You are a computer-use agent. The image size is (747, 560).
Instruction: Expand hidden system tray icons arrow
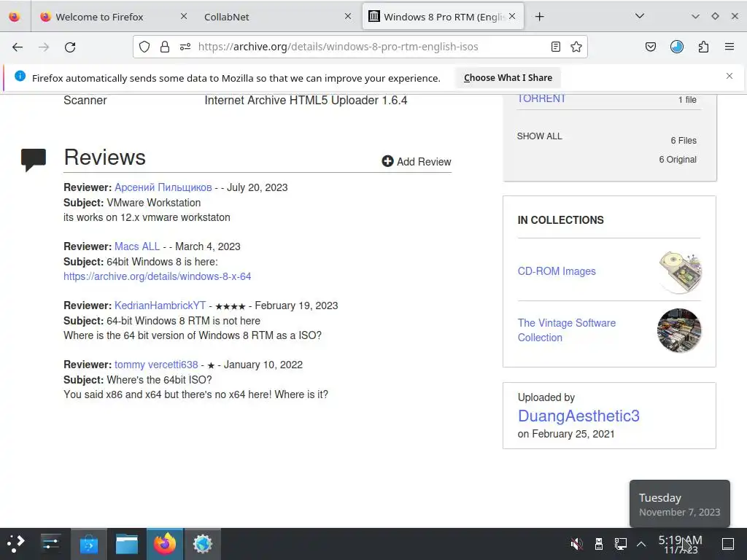pos(641,544)
